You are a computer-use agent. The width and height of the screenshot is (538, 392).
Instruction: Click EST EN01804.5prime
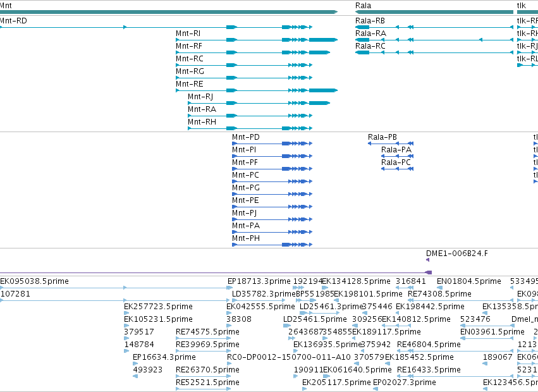point(469,281)
